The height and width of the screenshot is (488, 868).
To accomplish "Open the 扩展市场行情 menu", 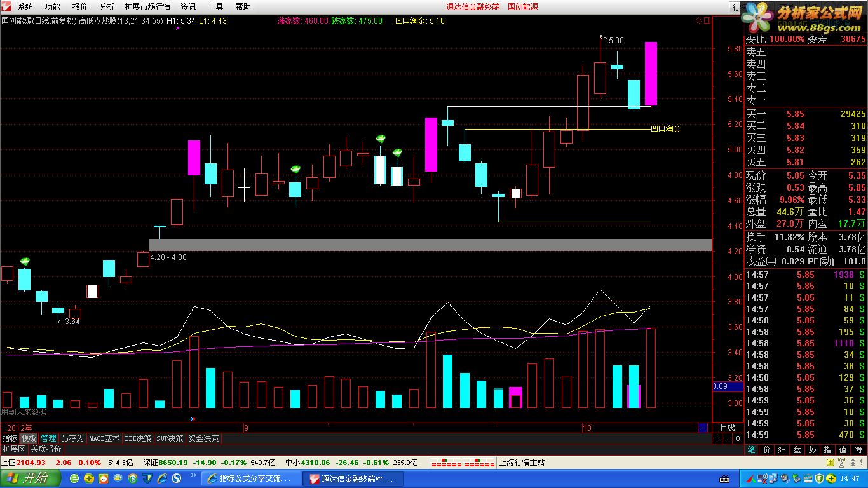I will (x=147, y=6).
